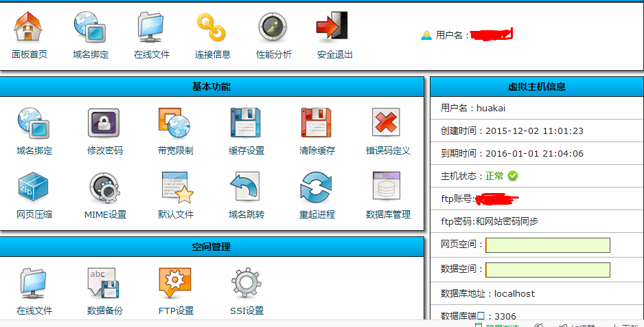Image resolution: width=644 pixels, height=327 pixels.
Task: Open the 缓存设置 blue floppy icon
Action: pyautogui.click(x=246, y=123)
